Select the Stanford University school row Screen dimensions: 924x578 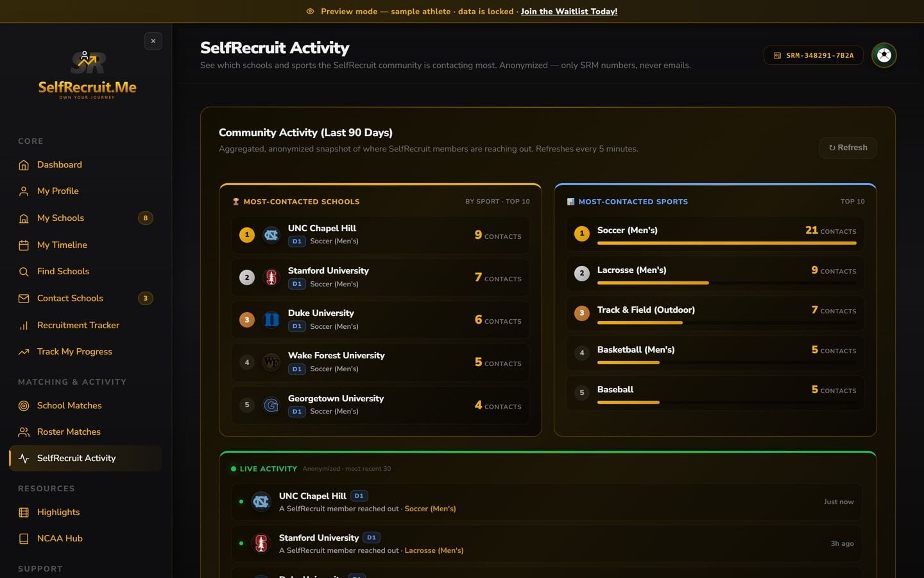[x=381, y=277]
